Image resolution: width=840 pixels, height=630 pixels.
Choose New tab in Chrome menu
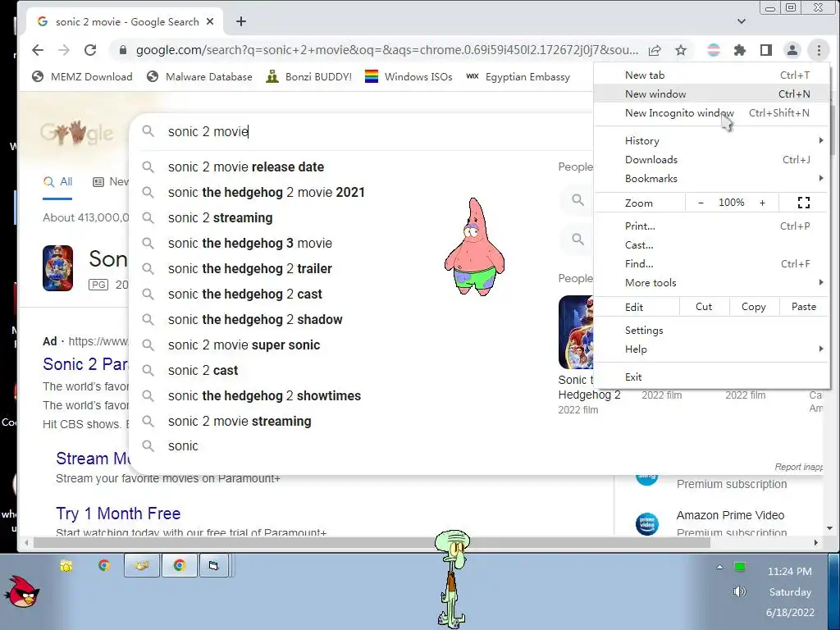[x=711, y=75]
